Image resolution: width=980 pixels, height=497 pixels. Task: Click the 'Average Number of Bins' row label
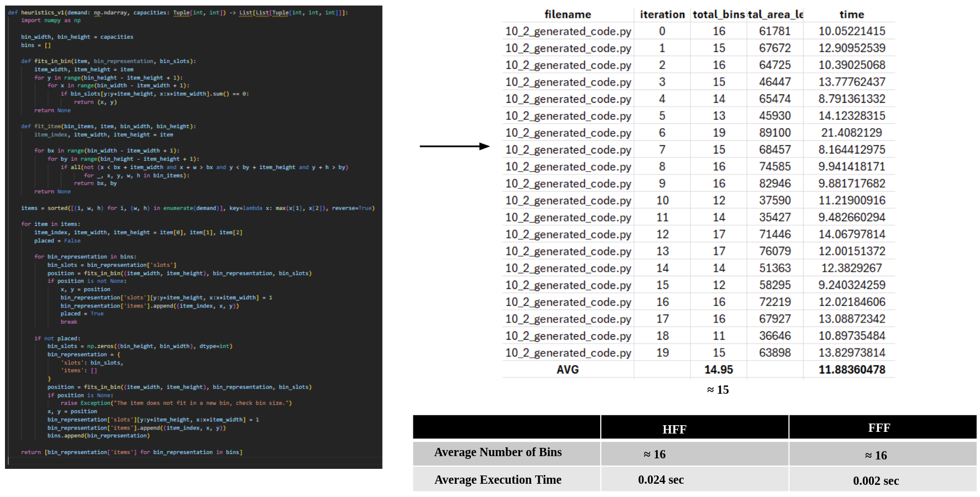497,452
